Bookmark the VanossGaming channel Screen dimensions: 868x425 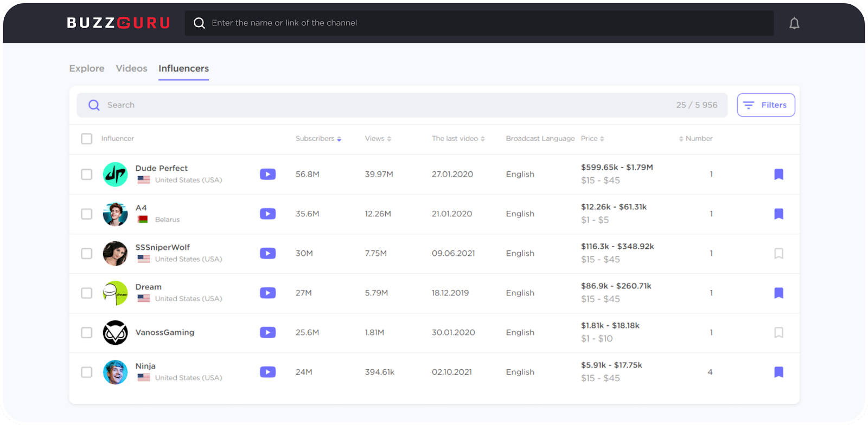coord(778,332)
